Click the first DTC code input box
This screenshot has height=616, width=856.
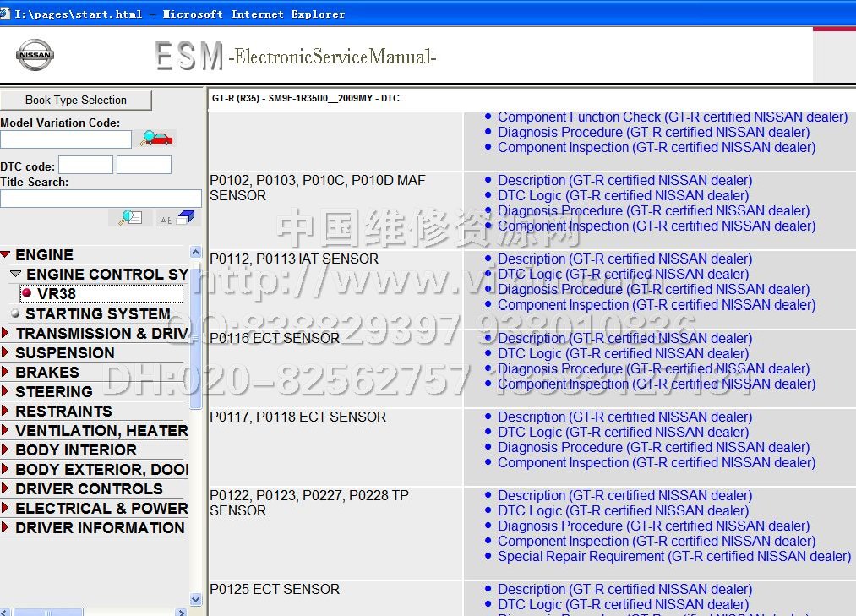85,165
